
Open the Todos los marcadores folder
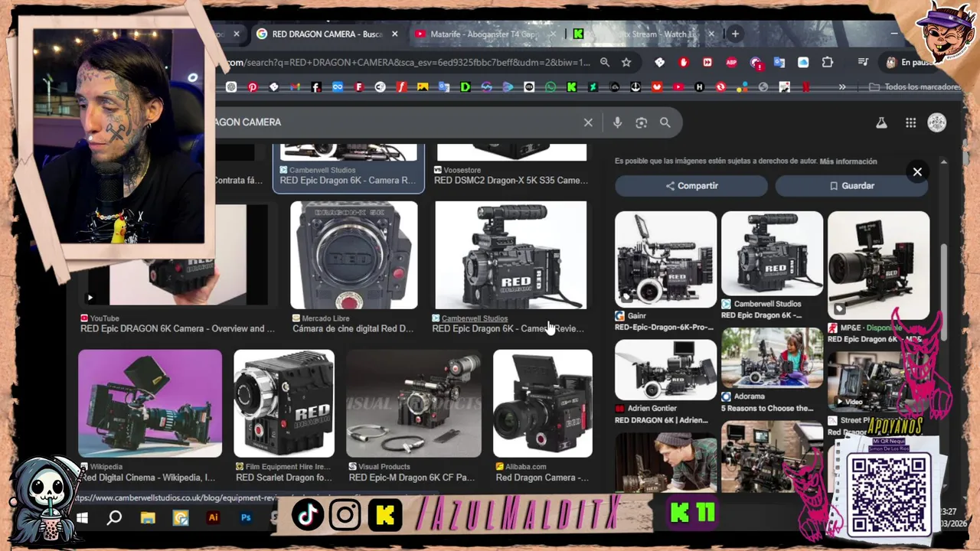[914, 87]
